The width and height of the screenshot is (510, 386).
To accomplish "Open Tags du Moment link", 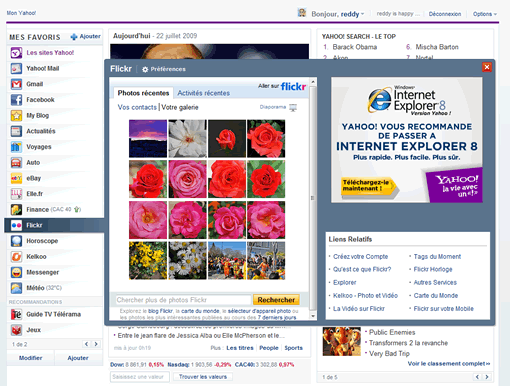I will [x=437, y=256].
